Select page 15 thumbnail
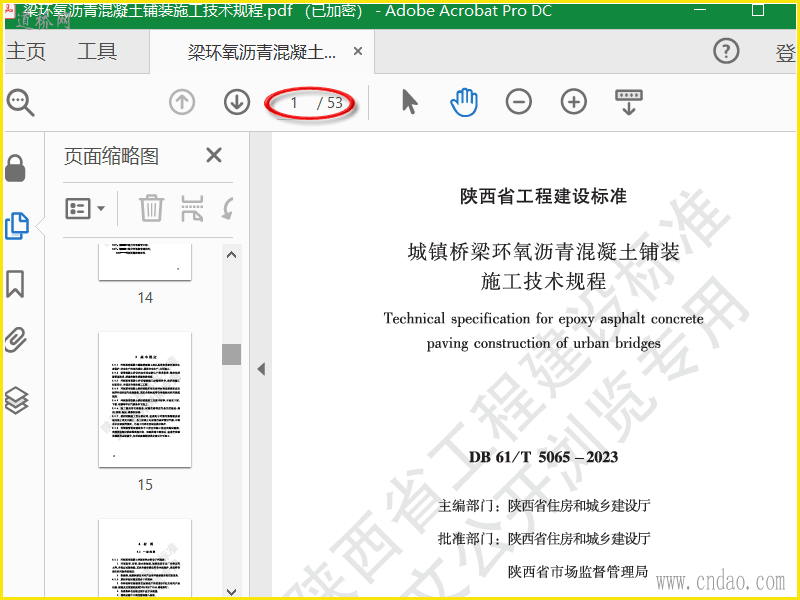 click(x=145, y=399)
